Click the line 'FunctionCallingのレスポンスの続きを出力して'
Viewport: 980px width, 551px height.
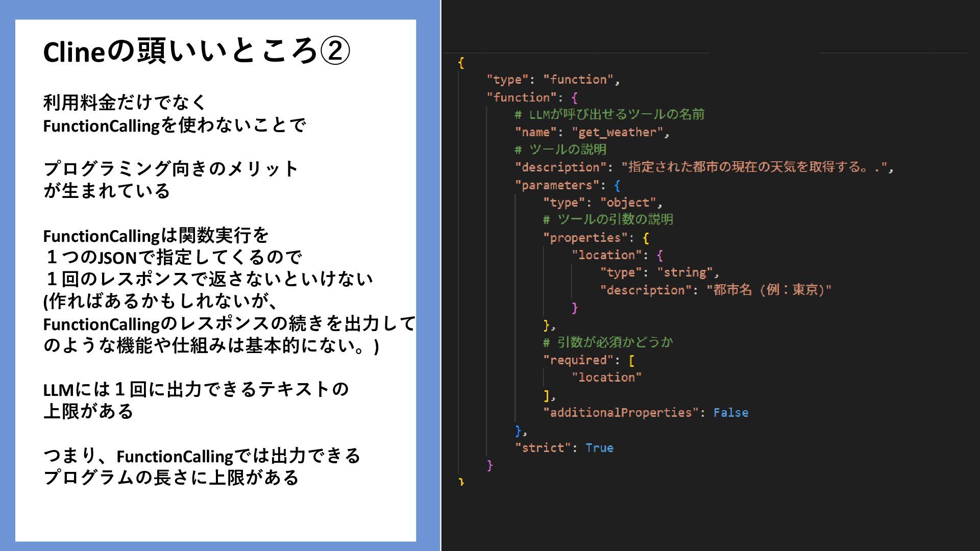[x=229, y=323]
